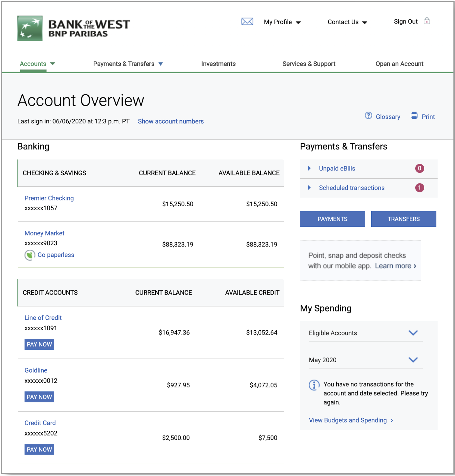This screenshot has width=455, height=476.
Task: Click the green leaf paperless icon
Action: coord(30,255)
